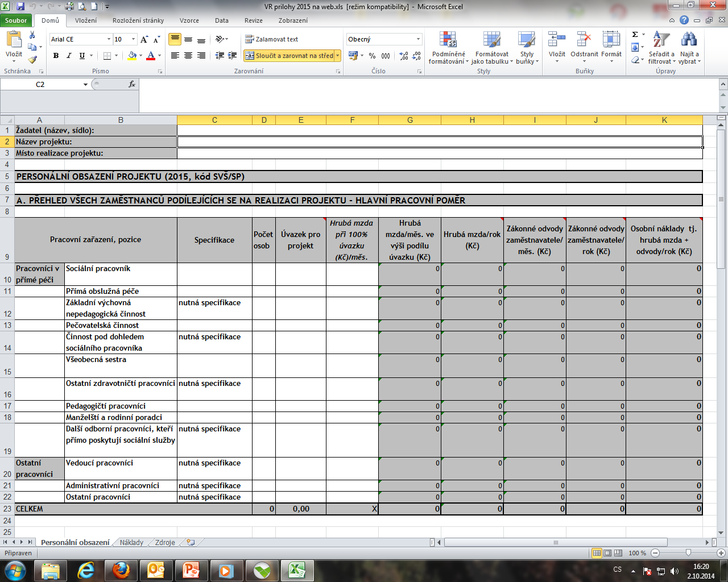Click the decrease indent icon
728x582 pixels.
[220, 56]
